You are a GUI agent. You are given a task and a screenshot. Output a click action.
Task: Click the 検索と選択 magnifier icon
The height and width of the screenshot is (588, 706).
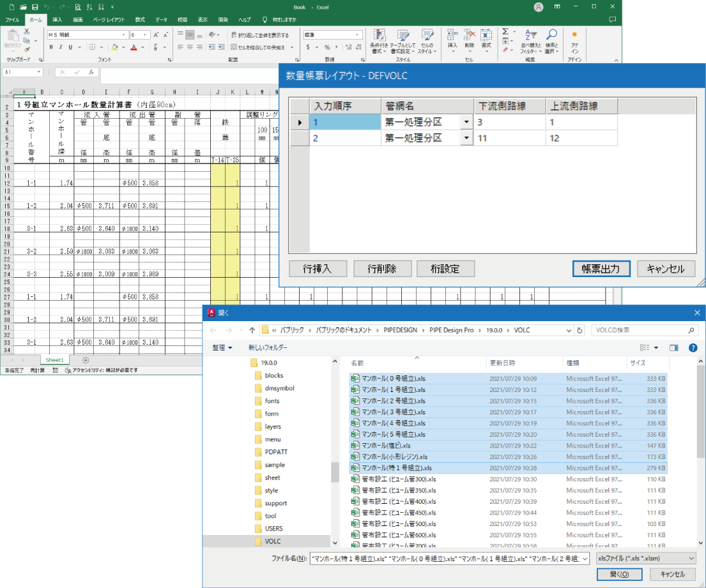(x=551, y=34)
